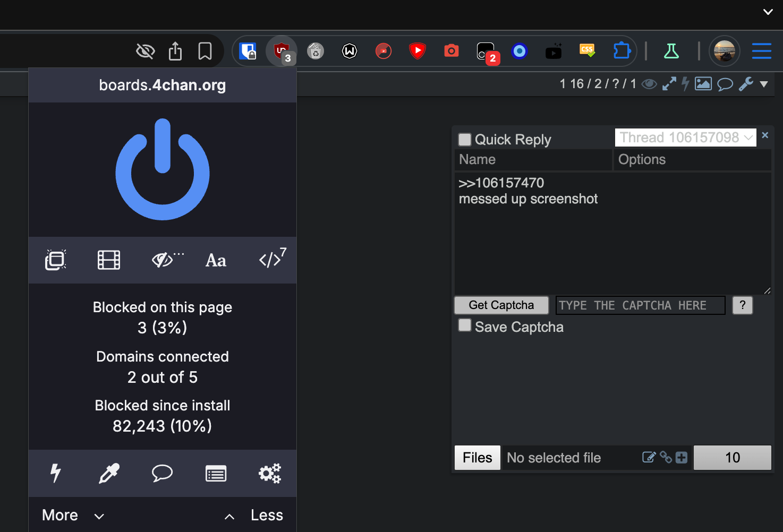Viewport: 783px width, 532px height.
Task: Expand More options in uBlock popup
Action: tap(73, 515)
